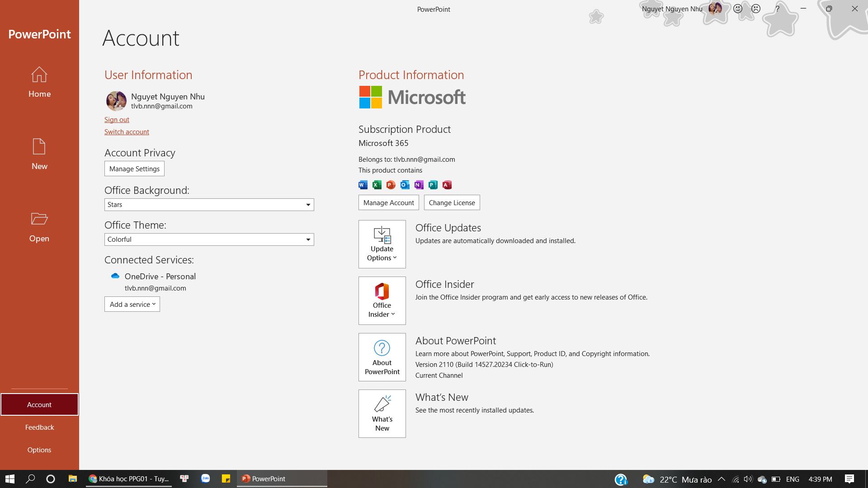Open the Home page in sidebar
The height and width of the screenshot is (488, 868).
39,82
